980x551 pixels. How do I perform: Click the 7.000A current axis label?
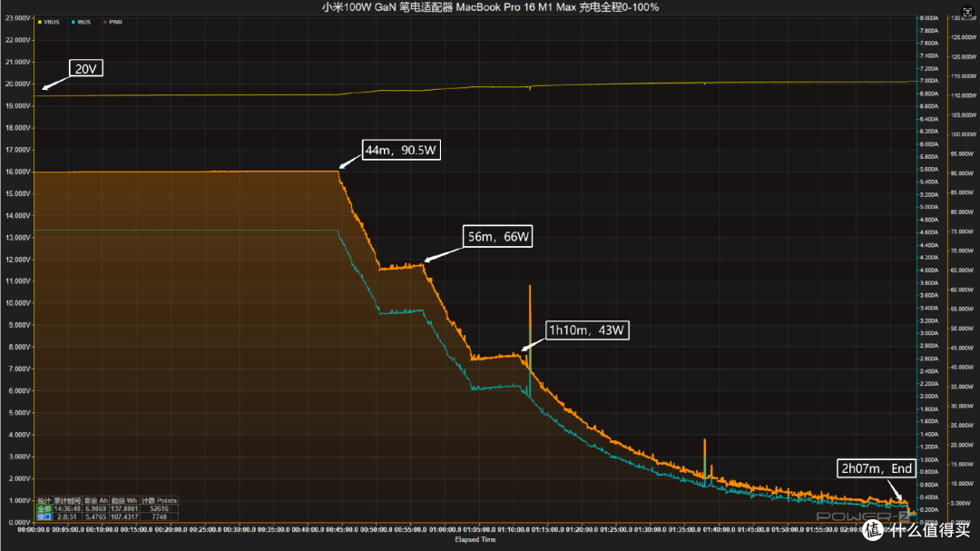click(x=929, y=81)
